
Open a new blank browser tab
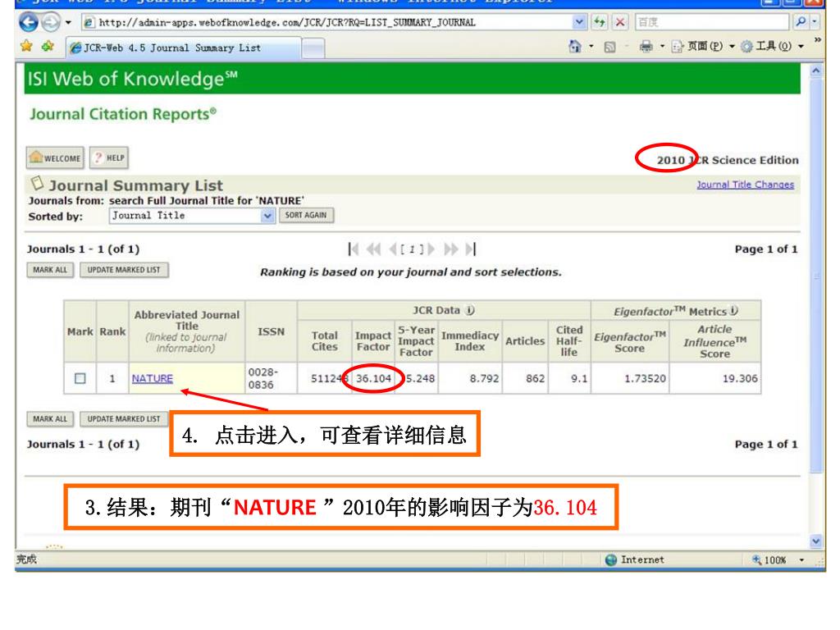[x=313, y=48]
